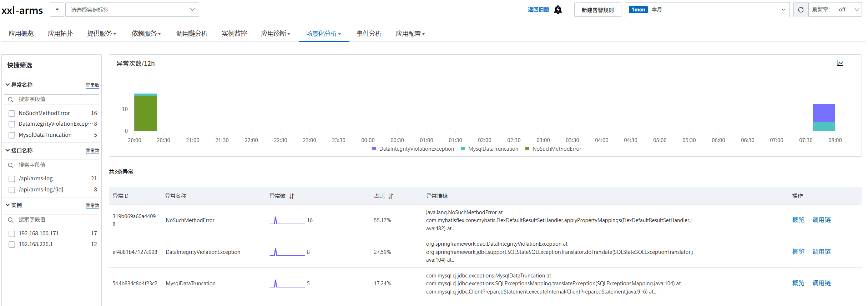This screenshot has width=868, height=306.
Task: Click exception ID ef4881b47127c998
Action: pyautogui.click(x=135, y=252)
